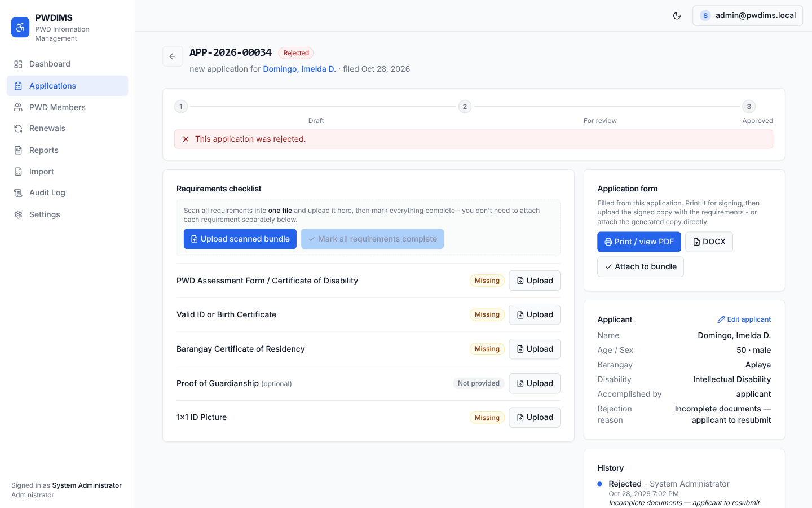The image size is (812, 508).
Task: Click the PWD Members people icon
Action: pyautogui.click(x=18, y=107)
